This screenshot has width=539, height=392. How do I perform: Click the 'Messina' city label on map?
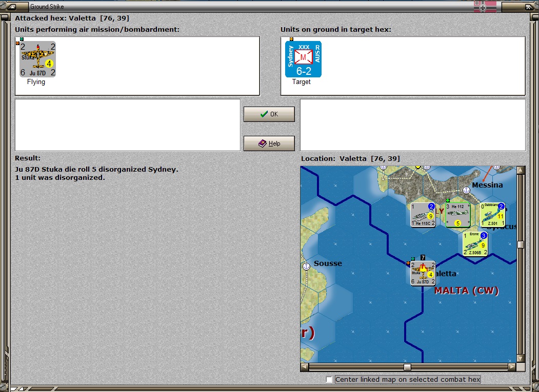point(487,185)
